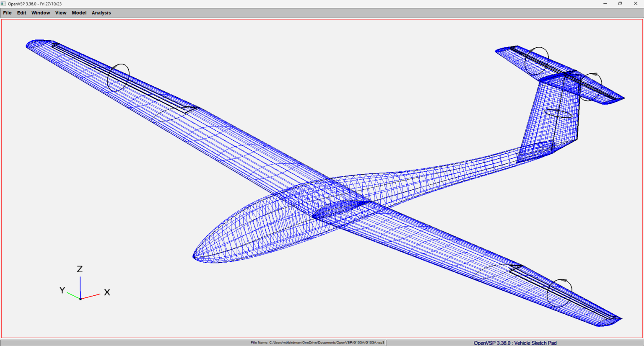Select the rudder hinge ellipse on vertical fin
The image size is (644, 346).
[558, 113]
